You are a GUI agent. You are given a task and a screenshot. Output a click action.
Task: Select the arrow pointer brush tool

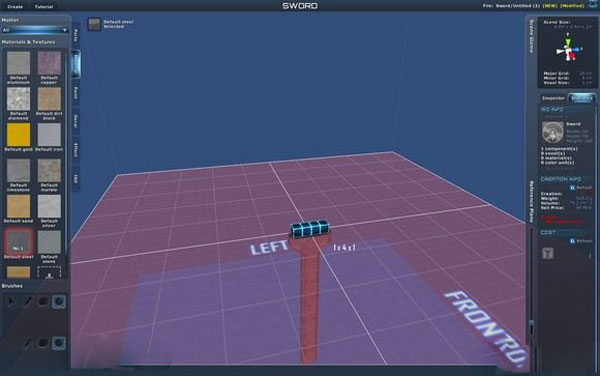pos(11,302)
